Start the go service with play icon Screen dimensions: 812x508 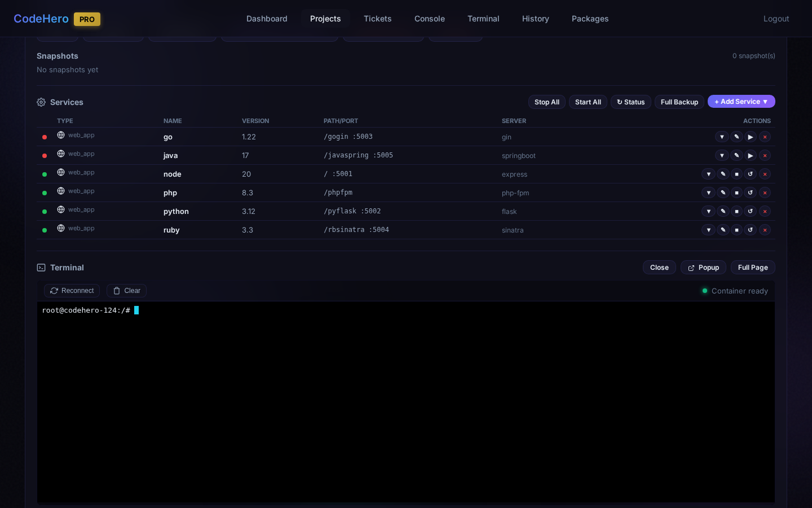[x=750, y=137]
